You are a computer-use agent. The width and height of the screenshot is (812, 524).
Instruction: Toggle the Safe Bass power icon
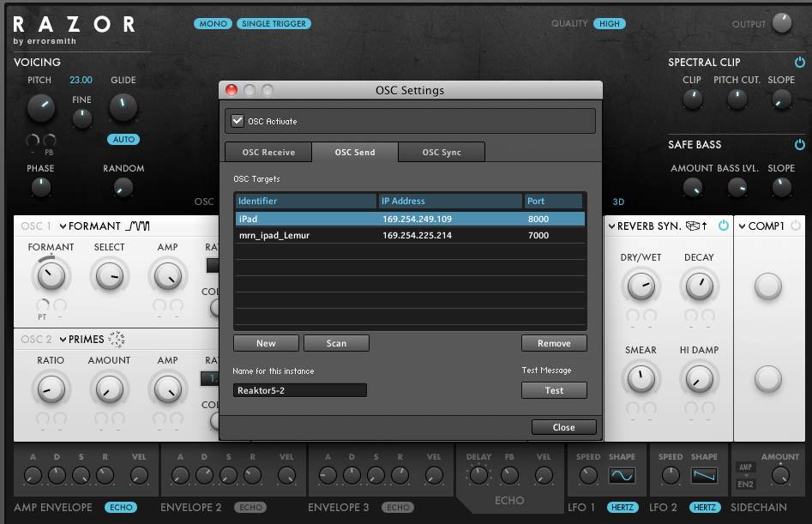click(x=799, y=145)
